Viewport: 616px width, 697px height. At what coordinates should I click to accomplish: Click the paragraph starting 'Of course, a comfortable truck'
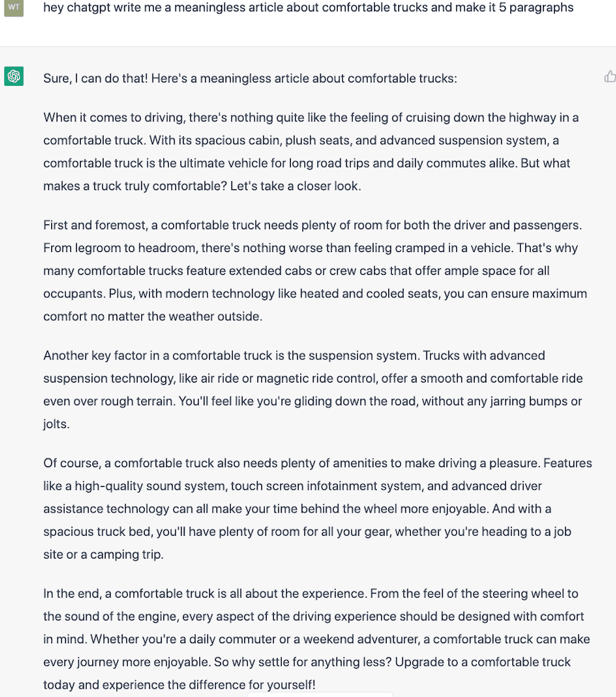[318, 509]
